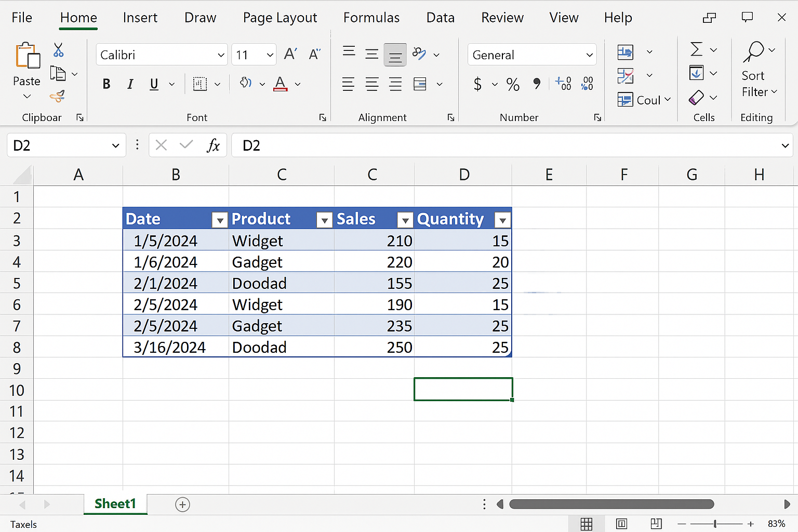Open Sort & Filter magnifier button
Image resolution: width=798 pixels, height=532 pixels.
(x=754, y=51)
